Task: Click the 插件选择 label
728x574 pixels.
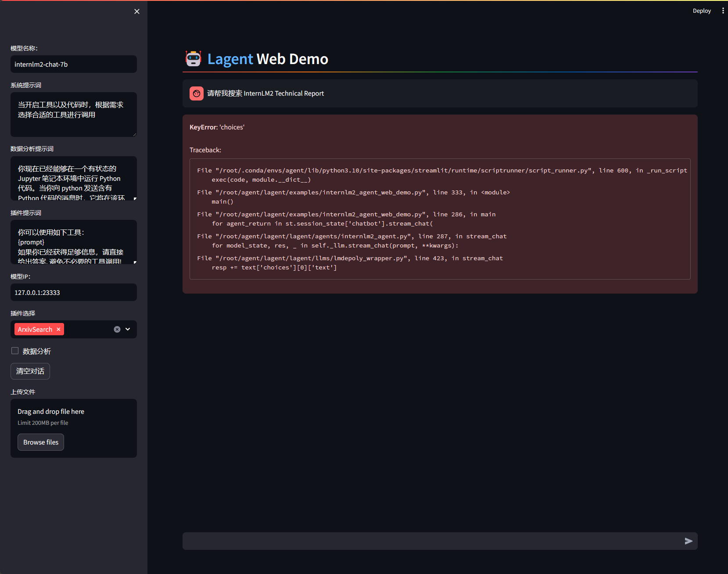Action: point(23,313)
